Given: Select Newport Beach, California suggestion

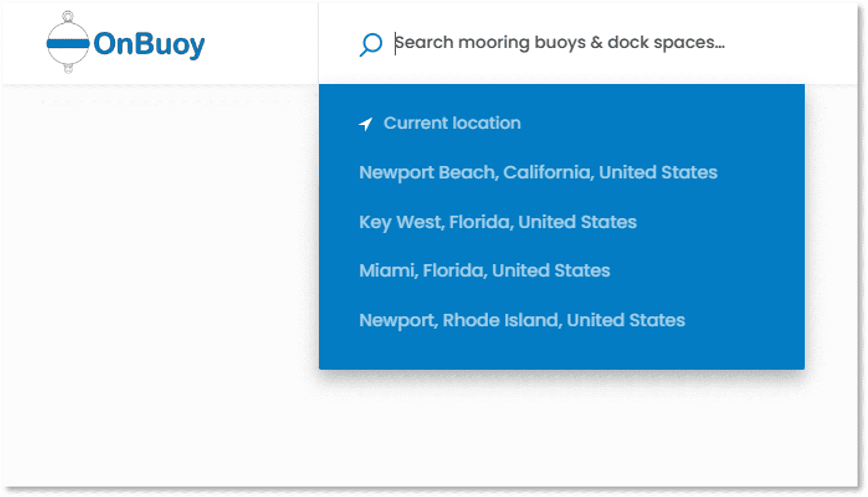Looking at the screenshot, I should click(x=538, y=172).
